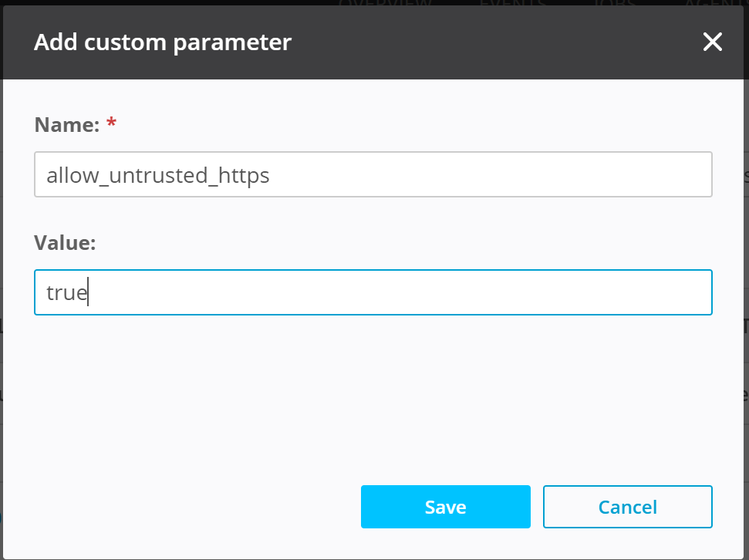Switch to the Events tab behind dialog

[512, 3]
